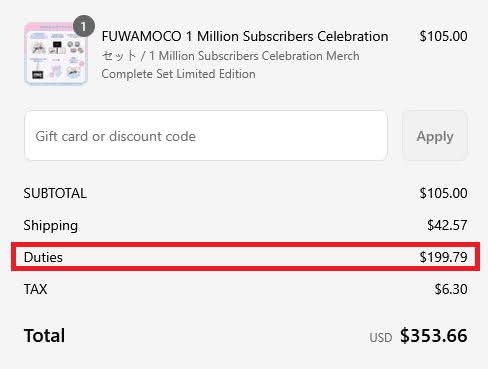Click the tax amount $6.30
488x369 pixels.
(x=451, y=289)
